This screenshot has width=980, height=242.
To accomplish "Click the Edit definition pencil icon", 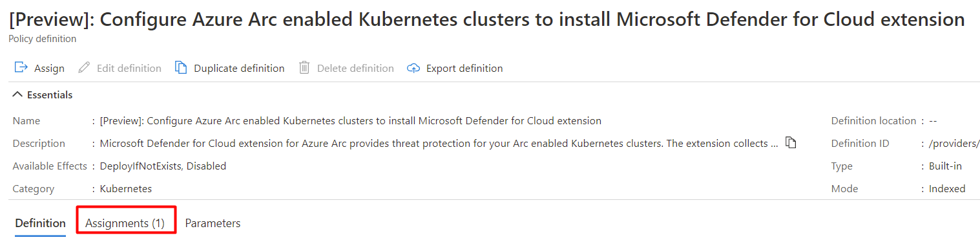I will (83, 68).
